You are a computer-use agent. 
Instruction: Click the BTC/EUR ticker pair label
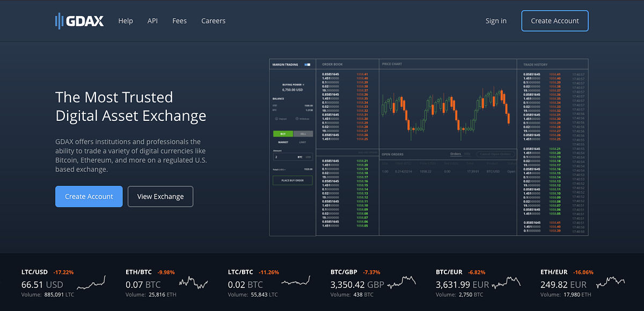(449, 272)
